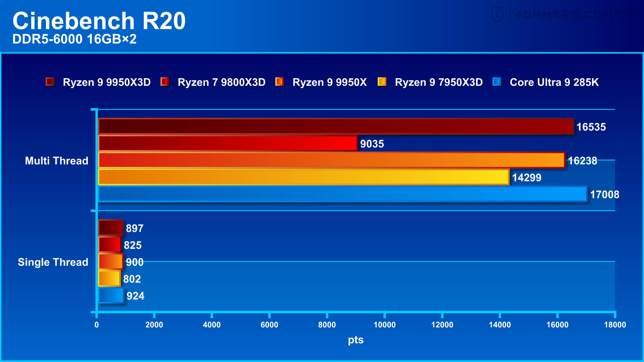644x362 pixels.
Task: Click the Single Thread category label
Action: pyautogui.click(x=53, y=262)
